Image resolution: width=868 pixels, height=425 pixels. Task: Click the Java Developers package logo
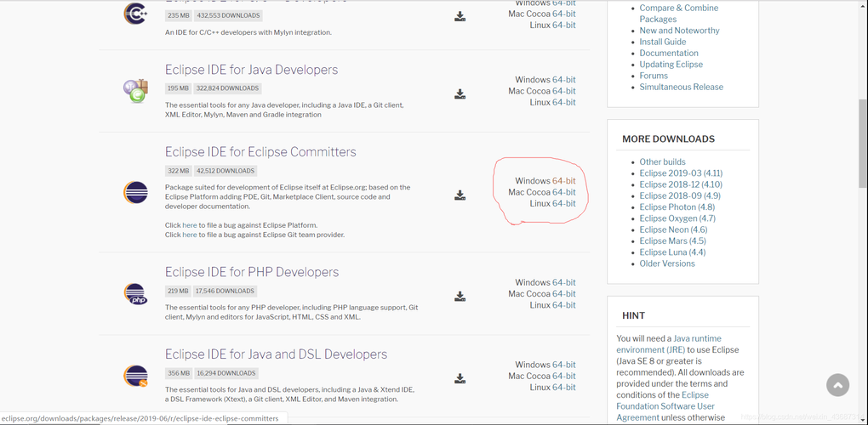point(135,91)
